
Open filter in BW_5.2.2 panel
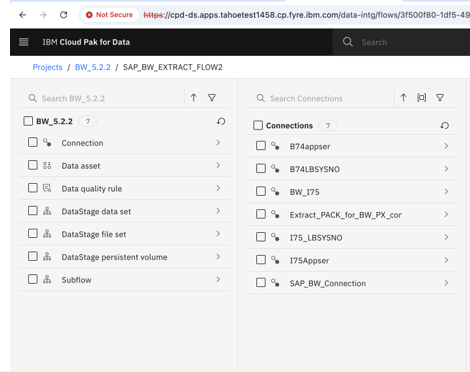(212, 98)
